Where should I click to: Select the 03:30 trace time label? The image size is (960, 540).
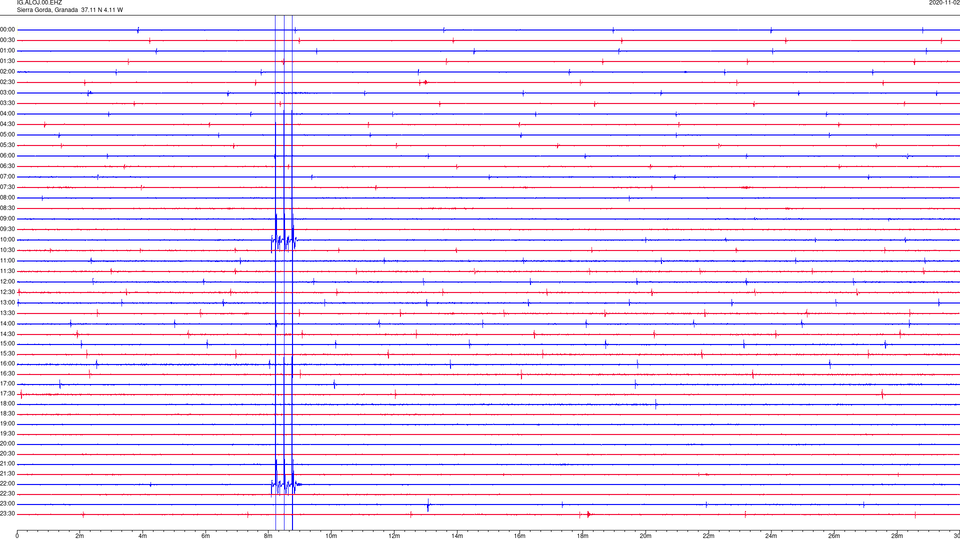8,103
